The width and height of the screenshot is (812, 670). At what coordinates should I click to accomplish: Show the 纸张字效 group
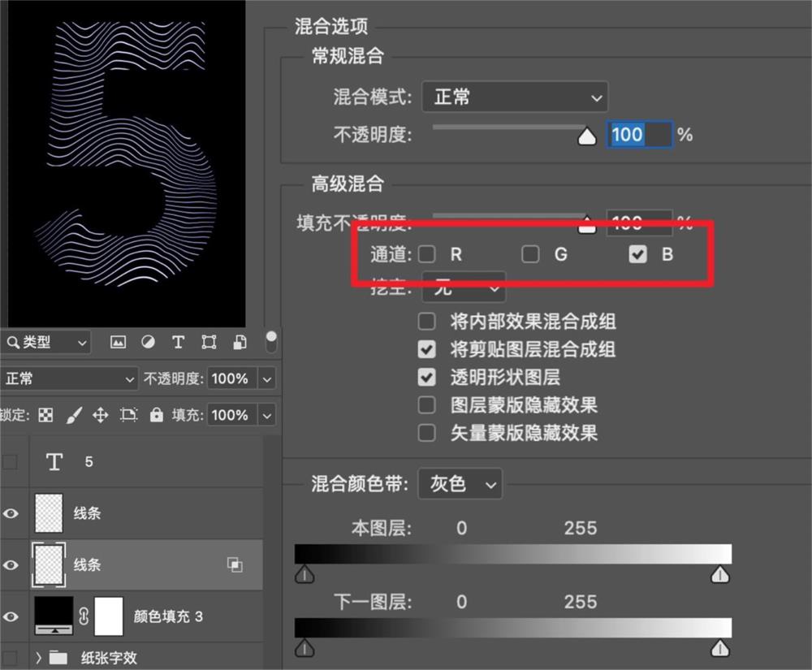(x=11, y=658)
